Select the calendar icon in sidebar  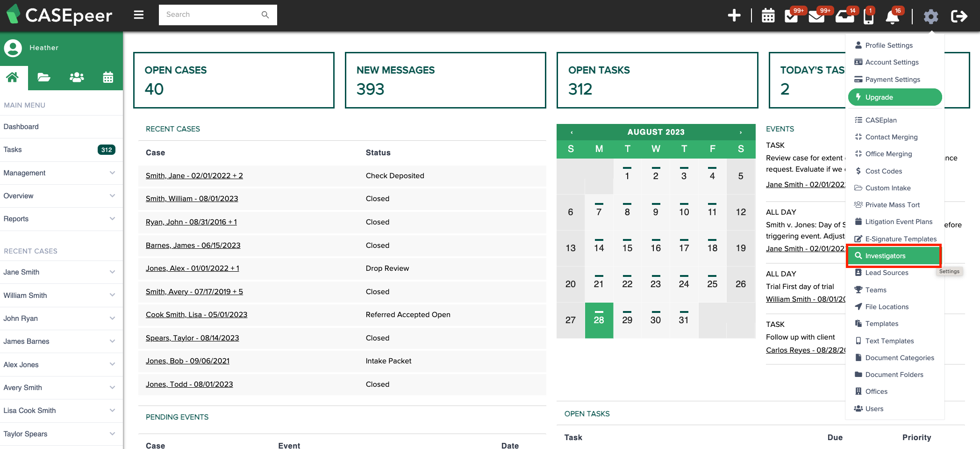click(108, 77)
